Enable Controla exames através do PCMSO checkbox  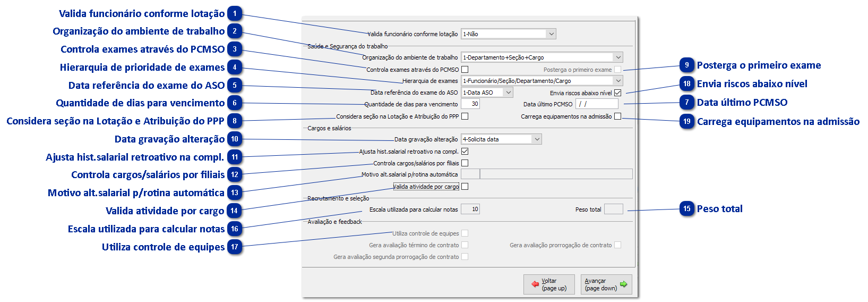coord(465,69)
